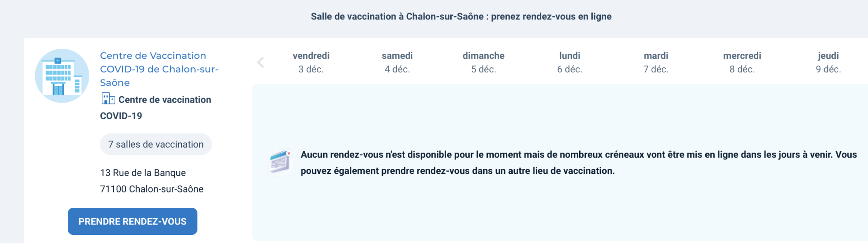The image size is (868, 243).
Task: Select lundi 6 déc. column
Action: tap(570, 62)
